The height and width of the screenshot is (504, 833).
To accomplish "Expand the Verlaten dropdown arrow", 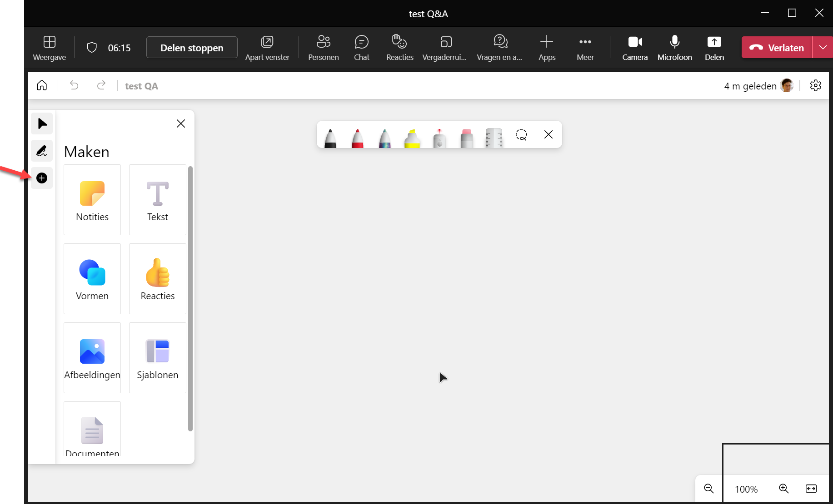I will [823, 48].
